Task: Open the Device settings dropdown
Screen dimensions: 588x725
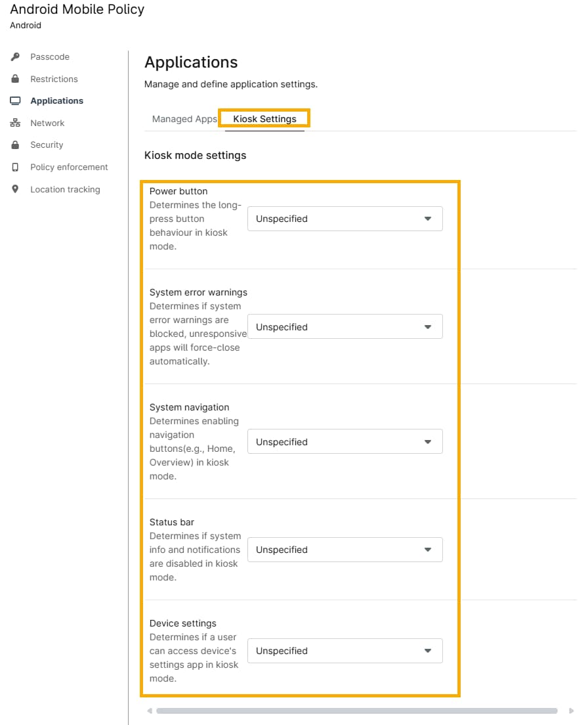Action: click(345, 651)
